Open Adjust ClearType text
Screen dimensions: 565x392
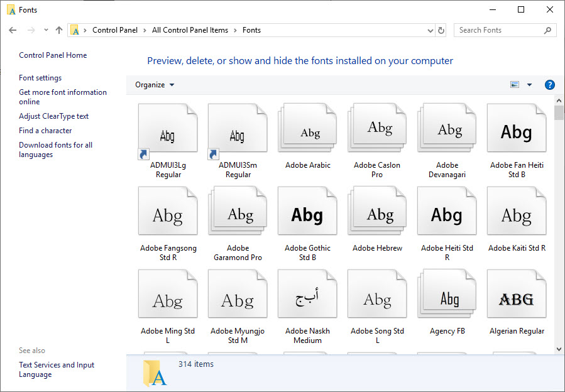click(x=53, y=116)
